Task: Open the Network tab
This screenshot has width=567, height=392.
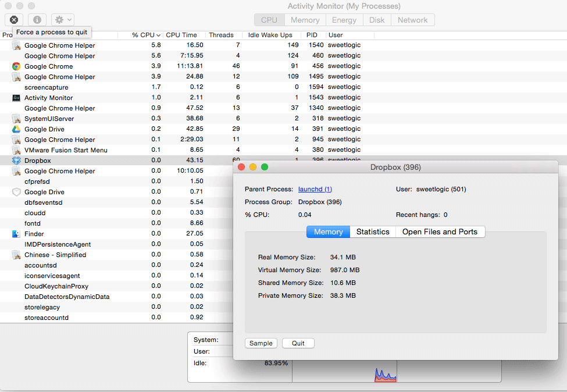Action: coord(412,20)
